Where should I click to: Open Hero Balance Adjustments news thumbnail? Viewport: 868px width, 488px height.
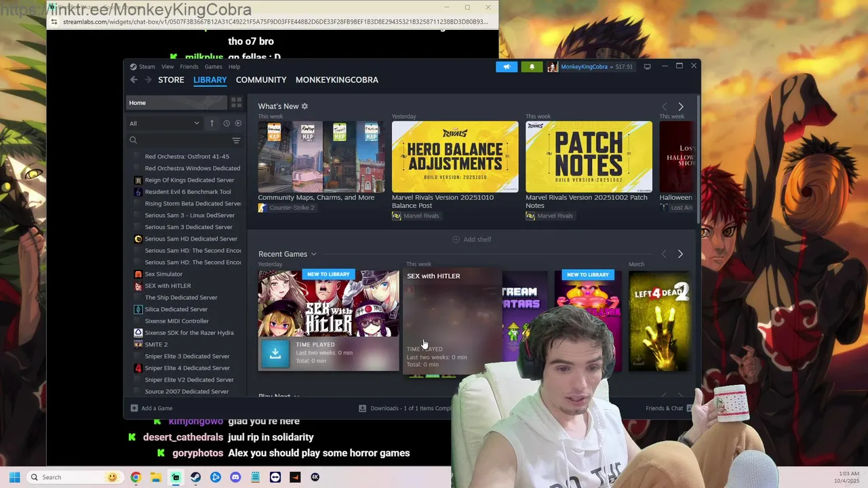point(455,157)
